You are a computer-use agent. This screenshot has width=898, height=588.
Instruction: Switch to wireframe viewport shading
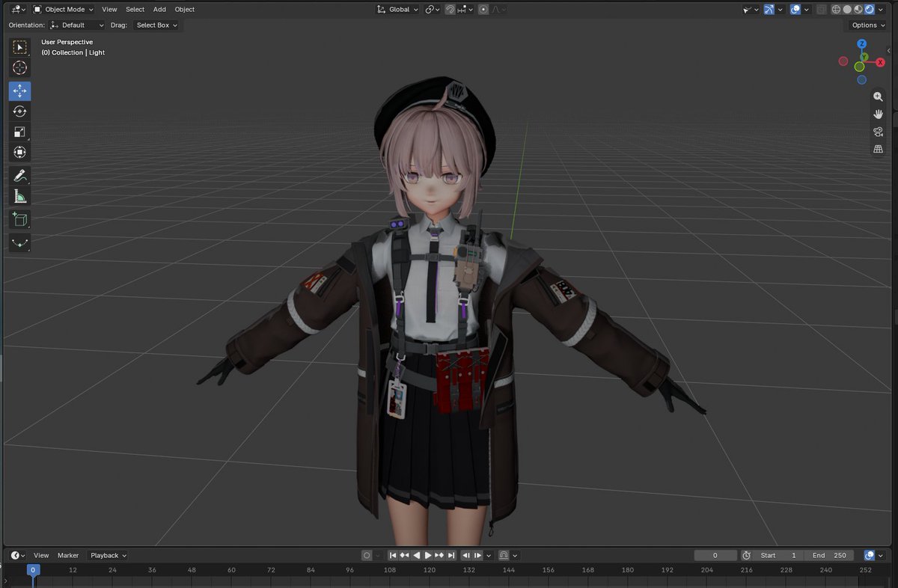pos(836,9)
